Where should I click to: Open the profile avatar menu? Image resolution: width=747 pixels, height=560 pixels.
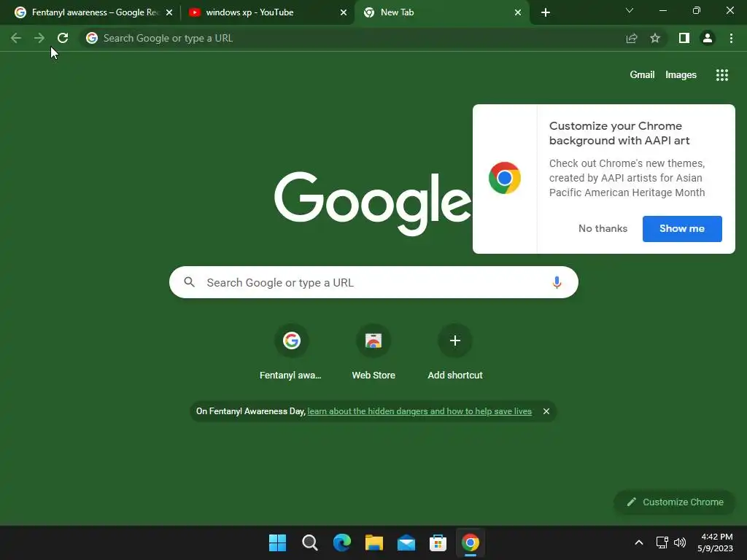[708, 38]
